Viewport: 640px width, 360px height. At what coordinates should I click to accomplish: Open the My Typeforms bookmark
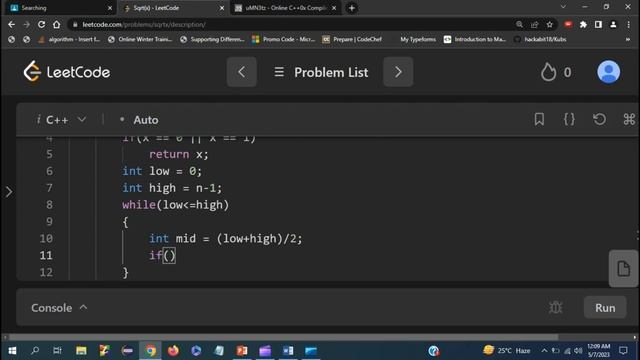tap(418, 39)
